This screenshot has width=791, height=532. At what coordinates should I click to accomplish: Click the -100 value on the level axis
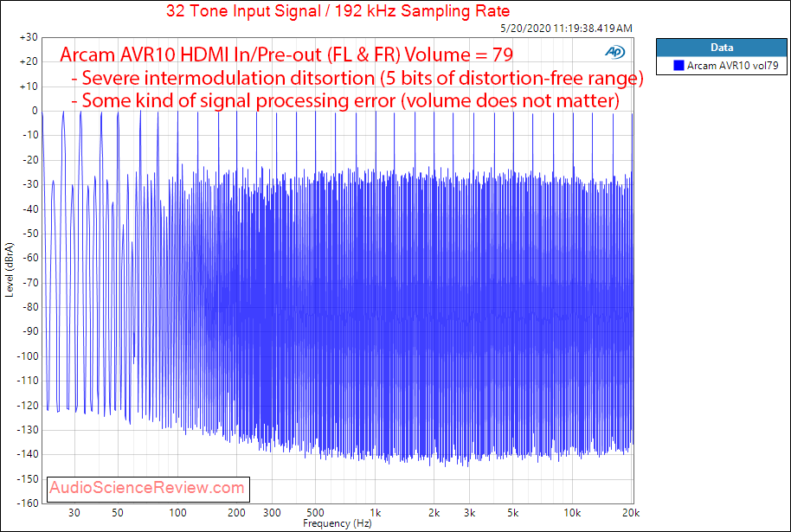tap(29, 356)
